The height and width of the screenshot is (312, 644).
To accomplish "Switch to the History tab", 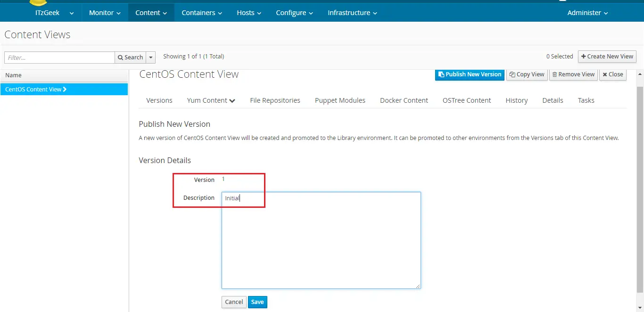I will coord(517,100).
